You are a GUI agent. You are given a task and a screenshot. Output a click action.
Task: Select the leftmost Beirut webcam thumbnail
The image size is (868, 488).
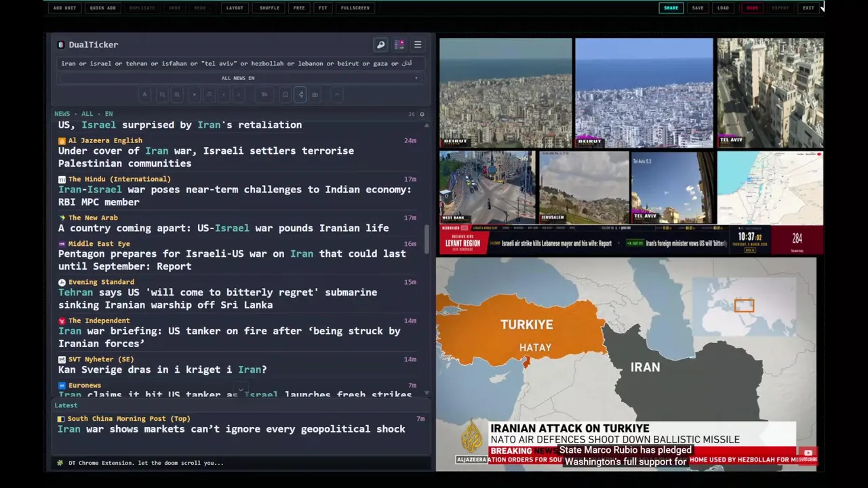(505, 93)
